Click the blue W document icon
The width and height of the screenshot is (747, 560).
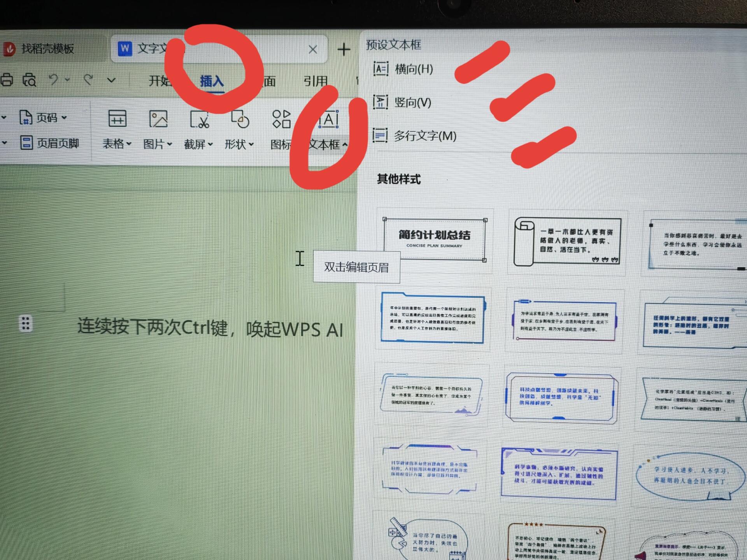point(124,49)
